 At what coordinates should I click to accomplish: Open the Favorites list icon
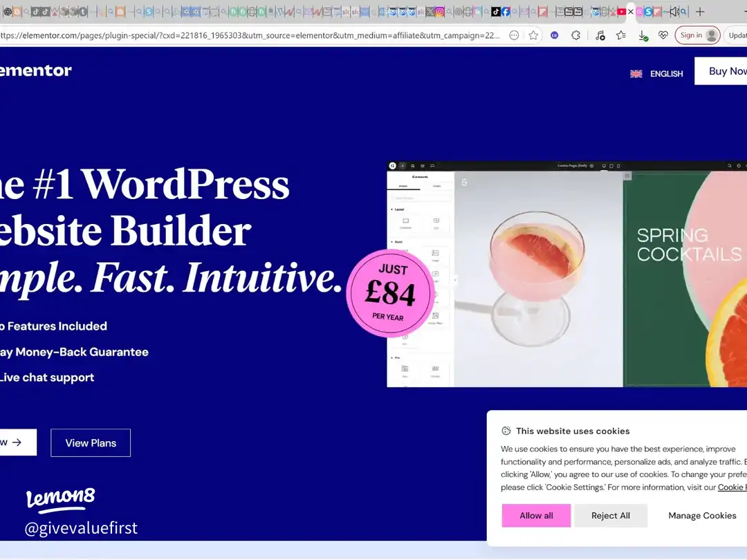point(620,35)
